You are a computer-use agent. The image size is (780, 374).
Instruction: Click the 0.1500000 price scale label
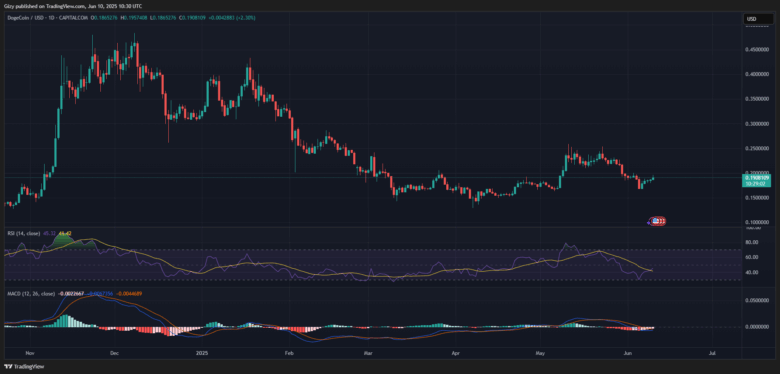757,197
